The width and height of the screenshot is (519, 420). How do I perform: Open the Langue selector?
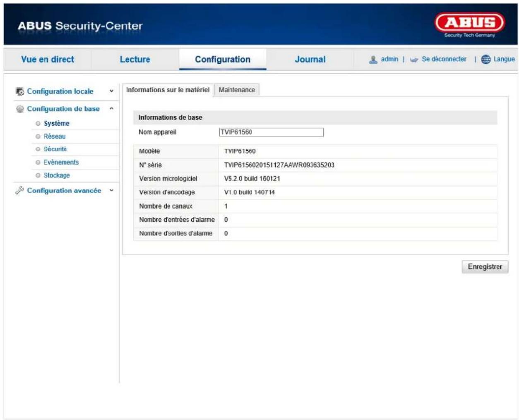click(x=504, y=59)
